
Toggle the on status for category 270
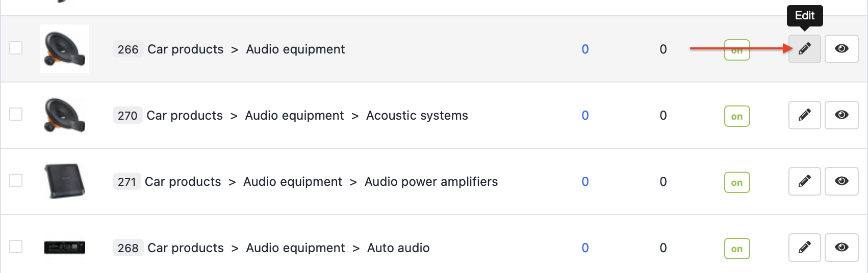click(737, 116)
